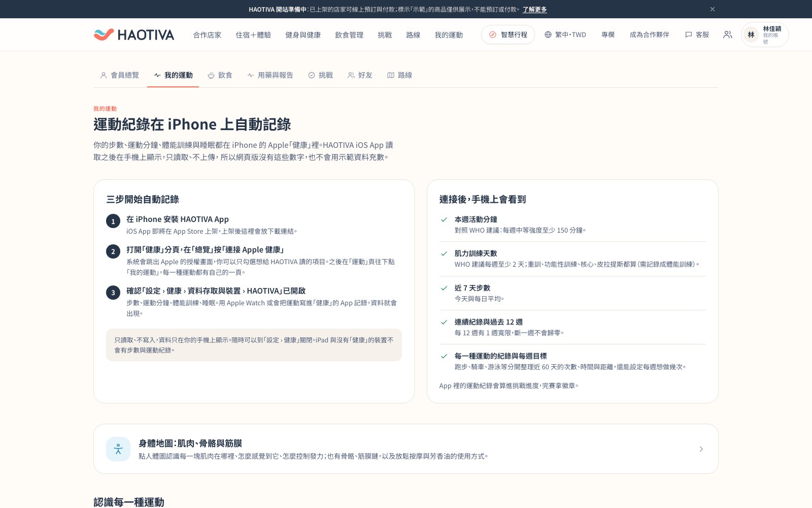Switch to the 會員總覽 tab
The width and height of the screenshot is (812, 508).
pos(120,75)
